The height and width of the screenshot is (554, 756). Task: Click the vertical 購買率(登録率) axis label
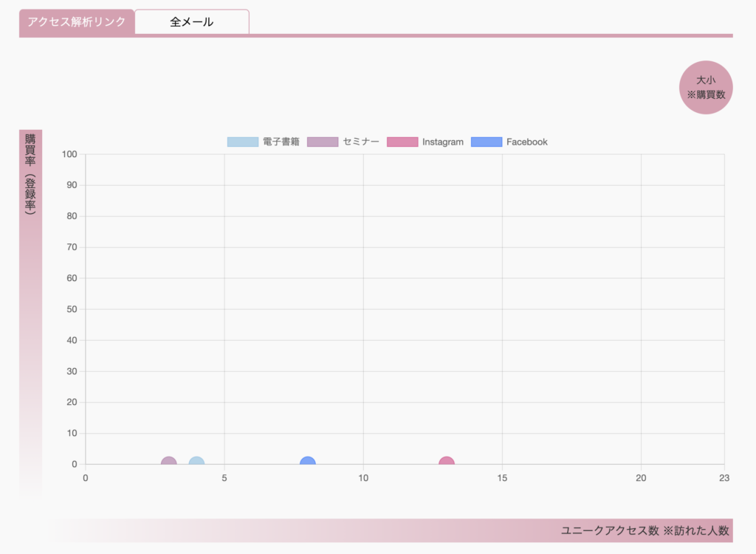pos(30,175)
